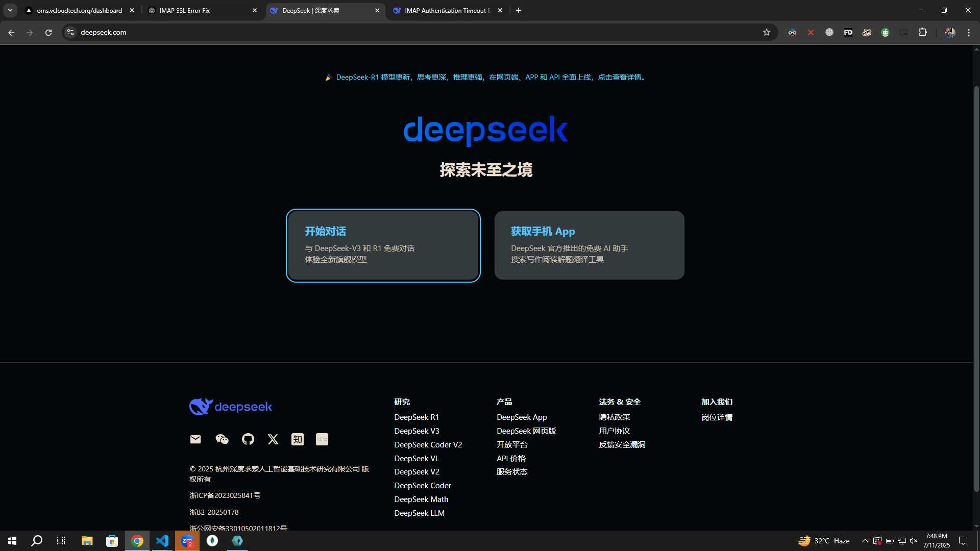Screen dimensions: 980x551
Task: Click the page vertical scrollbar
Action: click(x=976, y=288)
